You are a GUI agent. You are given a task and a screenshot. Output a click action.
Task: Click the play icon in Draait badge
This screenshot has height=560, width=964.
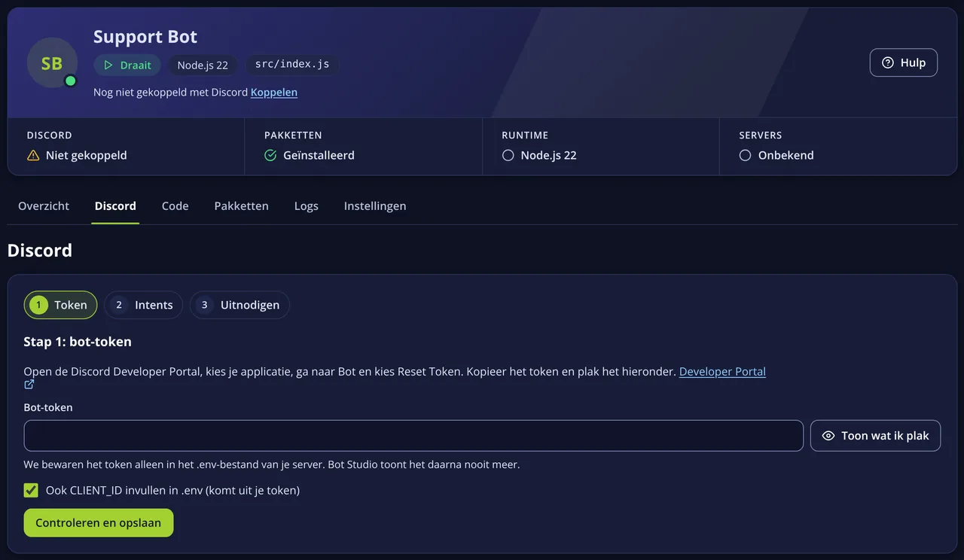coord(108,65)
